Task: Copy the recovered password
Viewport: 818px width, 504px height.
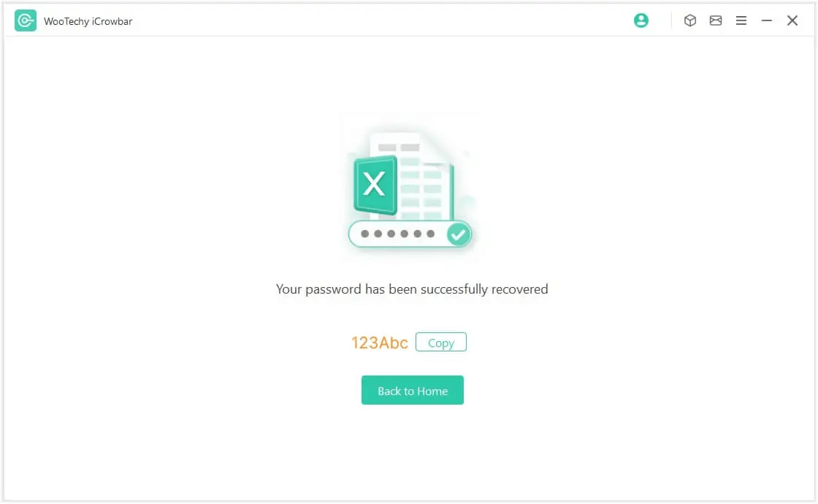Action: pyautogui.click(x=441, y=343)
